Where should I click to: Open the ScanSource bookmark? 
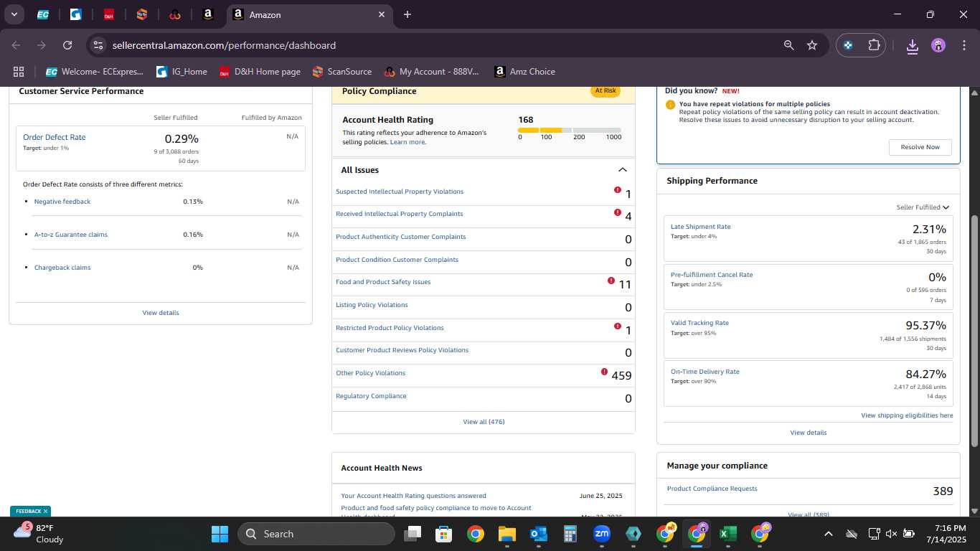tap(342, 72)
